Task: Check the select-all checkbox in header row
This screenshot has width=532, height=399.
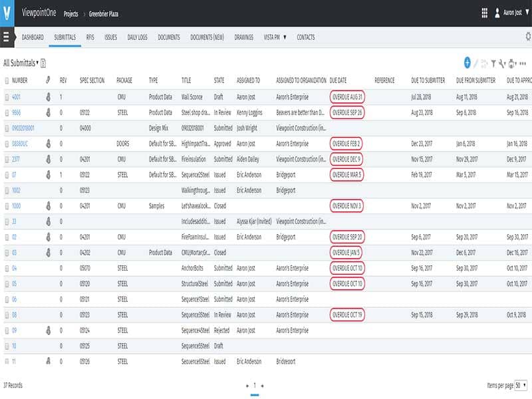Action: tap(7, 80)
